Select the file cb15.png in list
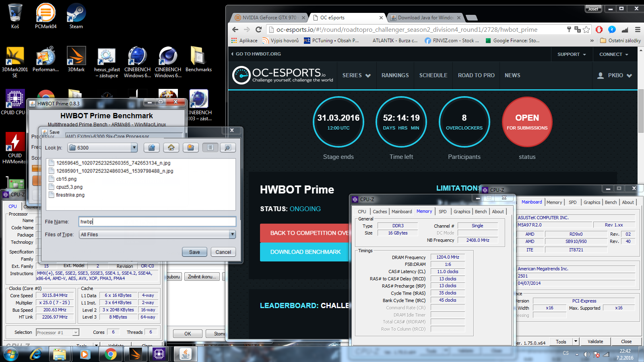The width and height of the screenshot is (644, 362). (66, 179)
